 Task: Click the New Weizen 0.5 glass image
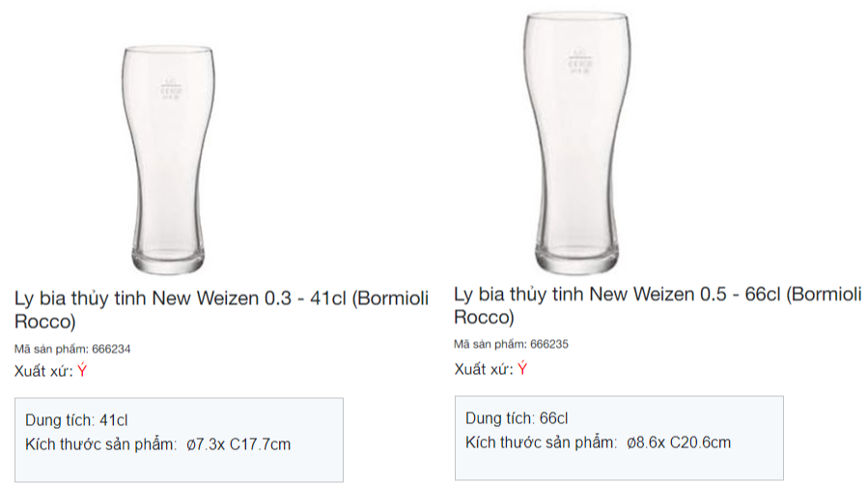576,145
